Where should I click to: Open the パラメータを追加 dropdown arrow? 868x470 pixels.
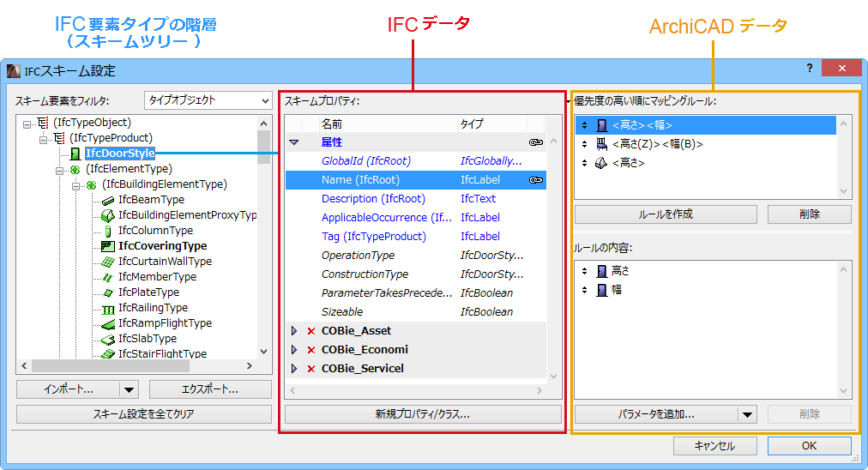point(747,414)
